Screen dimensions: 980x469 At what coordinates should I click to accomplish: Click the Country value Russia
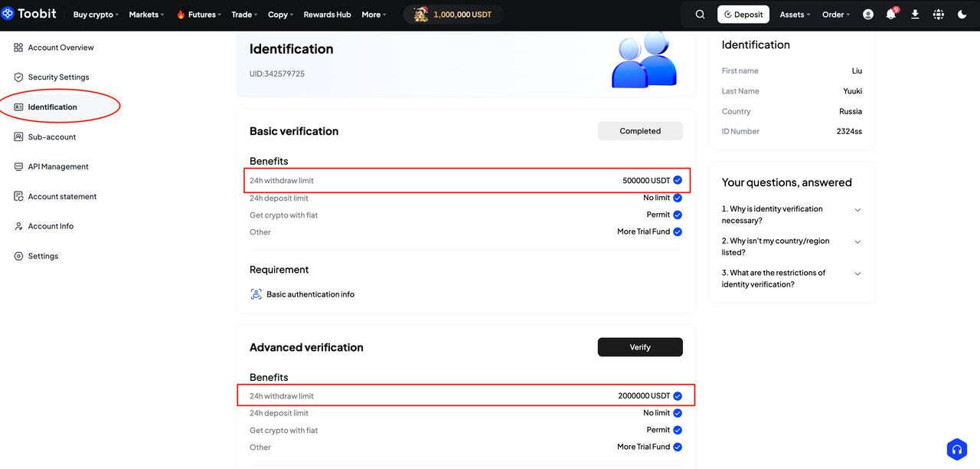[x=851, y=111]
